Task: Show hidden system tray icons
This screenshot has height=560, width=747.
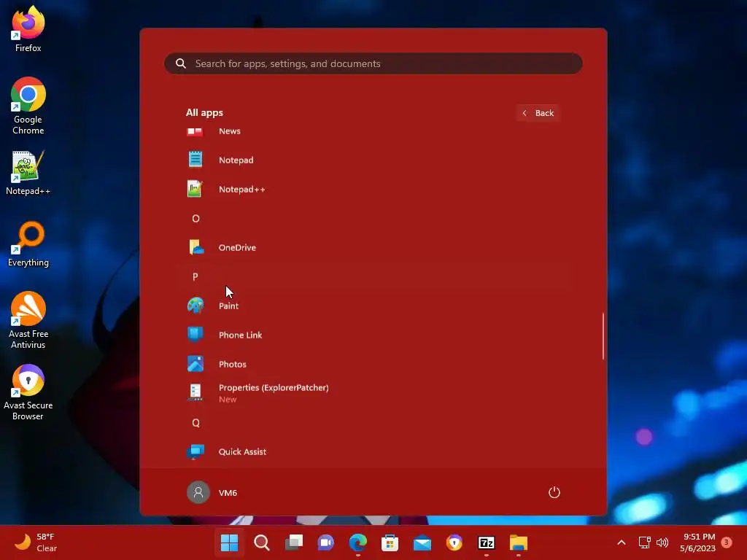Action: point(622,542)
